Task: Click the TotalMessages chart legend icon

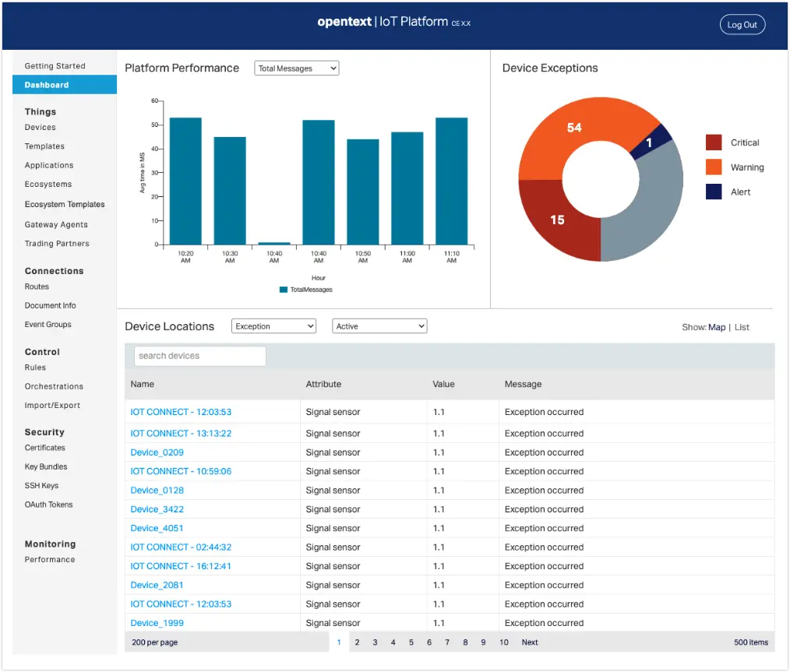Action: [284, 290]
